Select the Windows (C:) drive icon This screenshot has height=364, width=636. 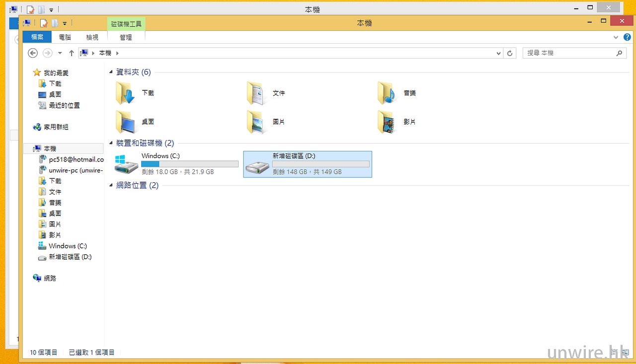pyautogui.click(x=126, y=164)
